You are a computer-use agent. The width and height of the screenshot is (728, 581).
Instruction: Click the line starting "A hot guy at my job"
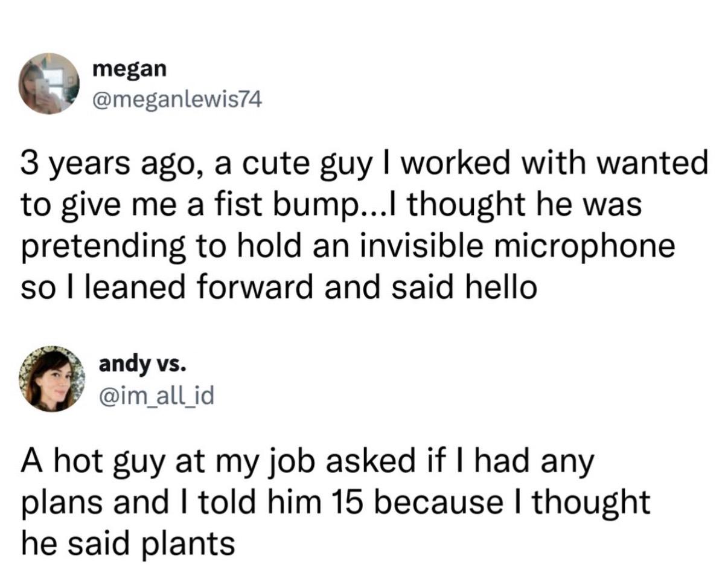tap(308, 464)
